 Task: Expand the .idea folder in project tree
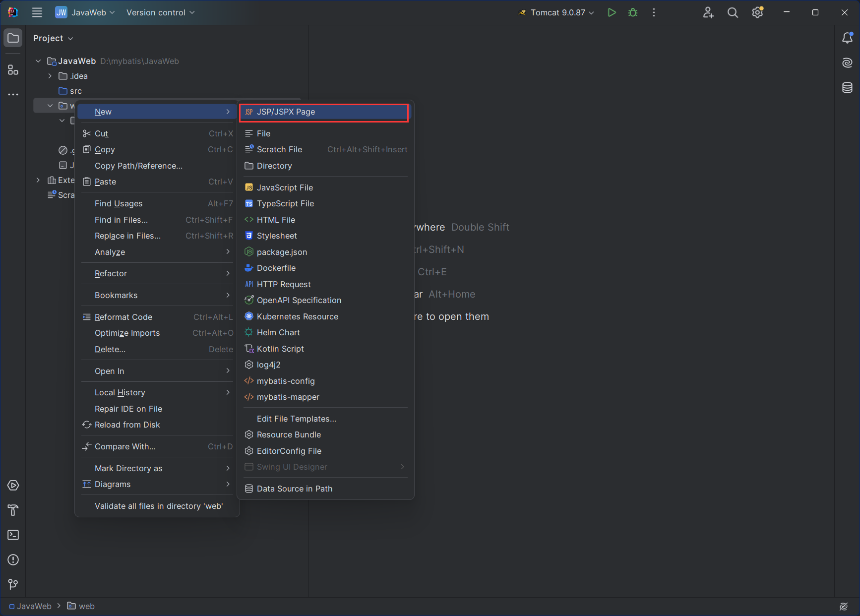coord(50,76)
